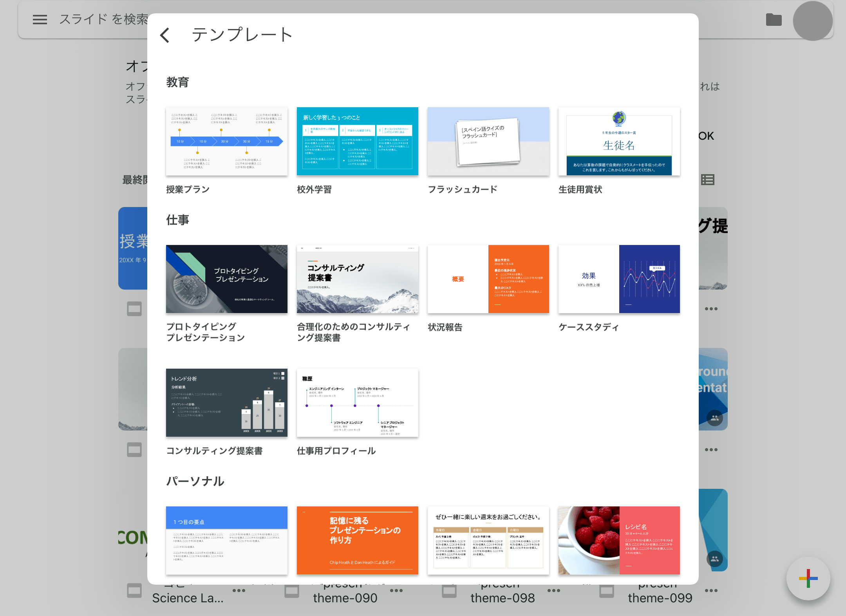Go back from the テンプレート dialog
Screen dimensions: 846x616
coord(165,35)
